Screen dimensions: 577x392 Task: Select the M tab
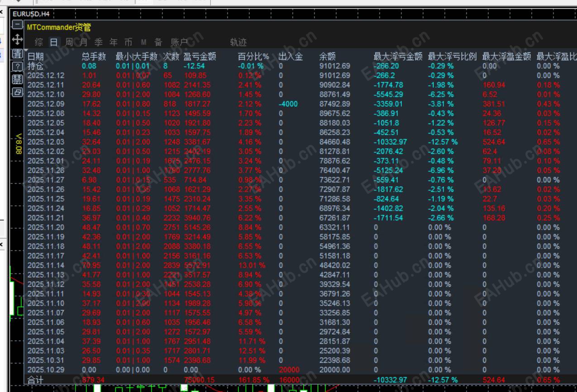pos(143,43)
